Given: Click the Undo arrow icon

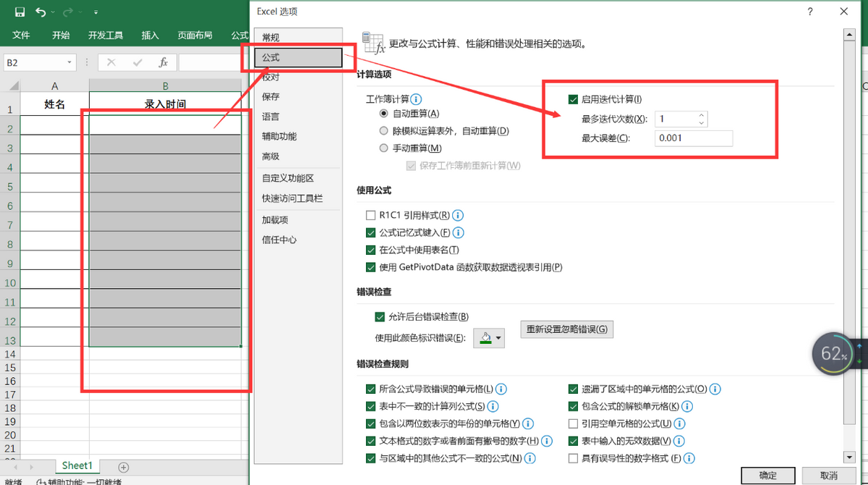Looking at the screenshot, I should 41,12.
